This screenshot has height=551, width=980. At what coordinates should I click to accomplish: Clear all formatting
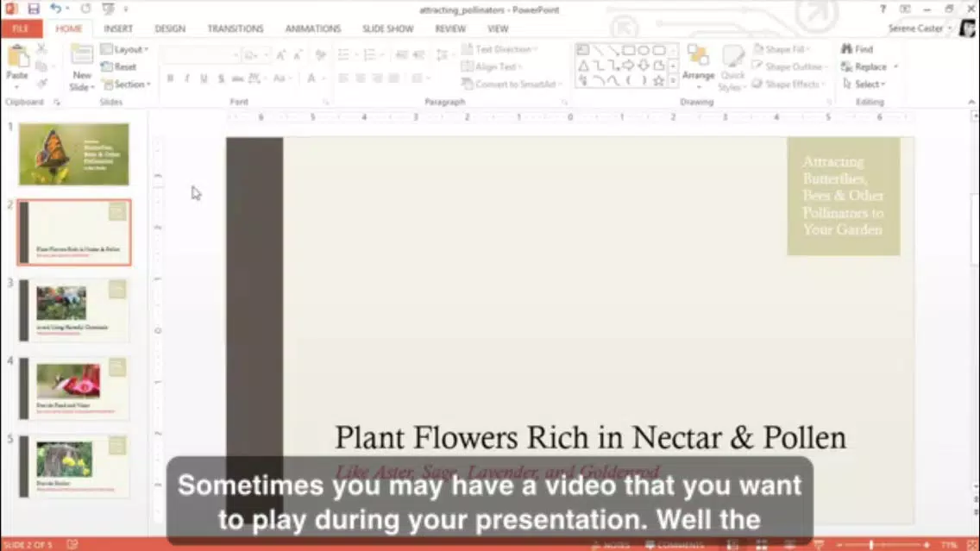click(321, 55)
